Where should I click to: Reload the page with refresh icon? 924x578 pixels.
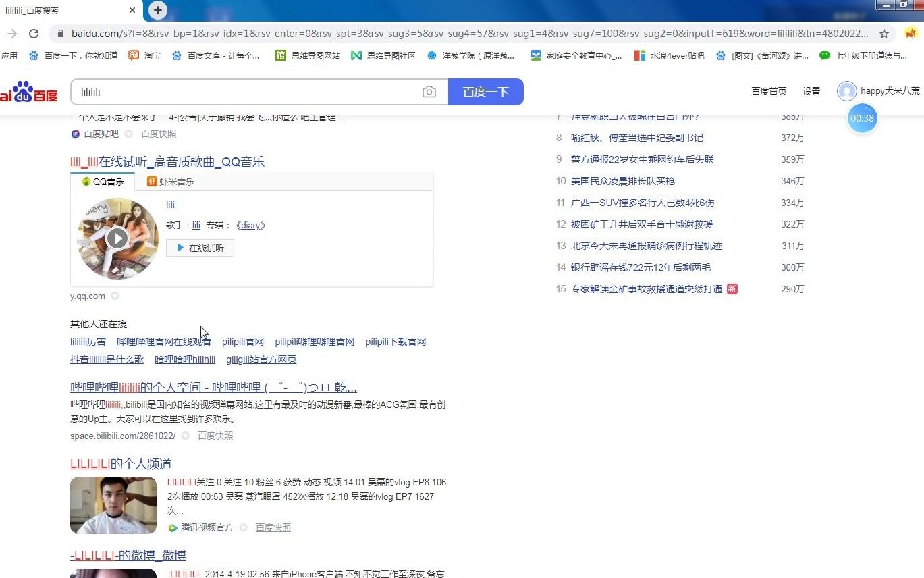(34, 34)
